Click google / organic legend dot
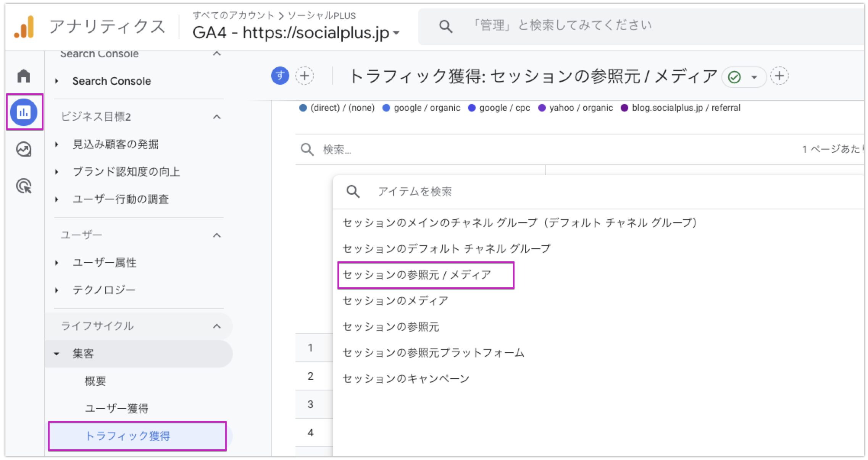The width and height of the screenshot is (868, 460). (386, 108)
